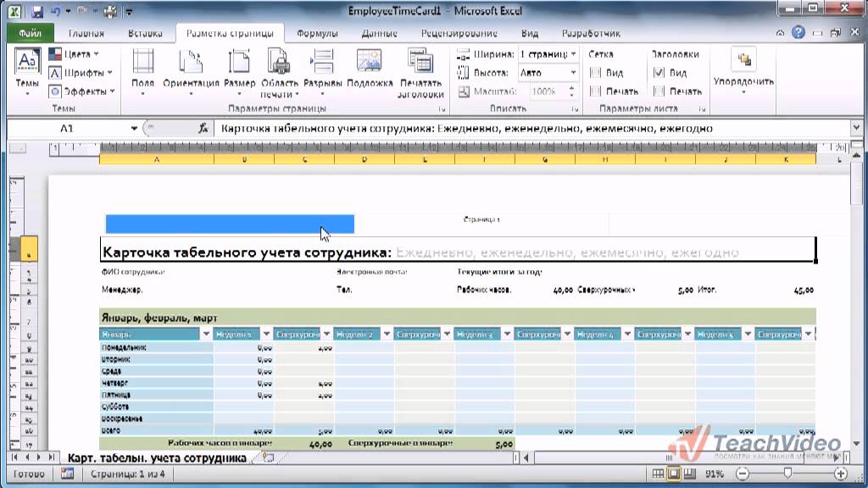Image resolution: width=868 pixels, height=488 pixels.
Task: Switch to the Формулы ribbon tab
Action: tap(317, 33)
